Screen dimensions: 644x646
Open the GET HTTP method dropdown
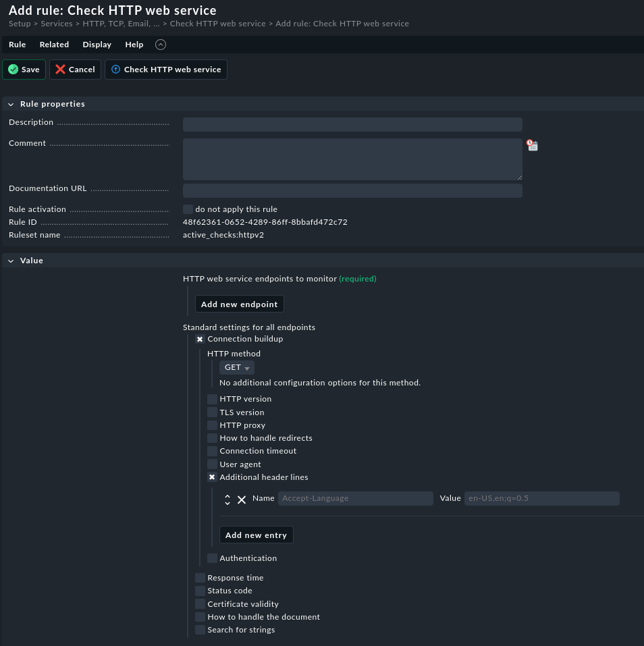pyautogui.click(x=236, y=367)
